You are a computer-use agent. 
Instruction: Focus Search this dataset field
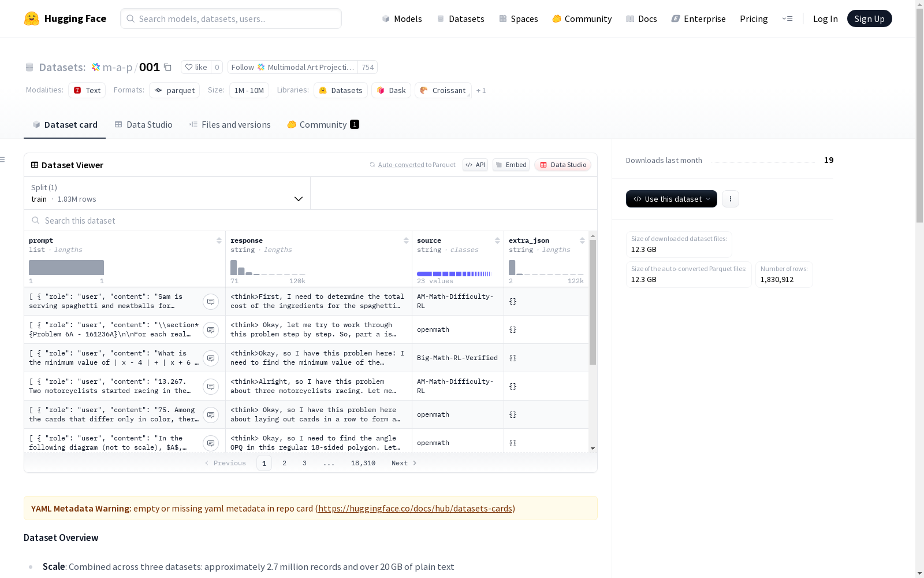point(311,220)
